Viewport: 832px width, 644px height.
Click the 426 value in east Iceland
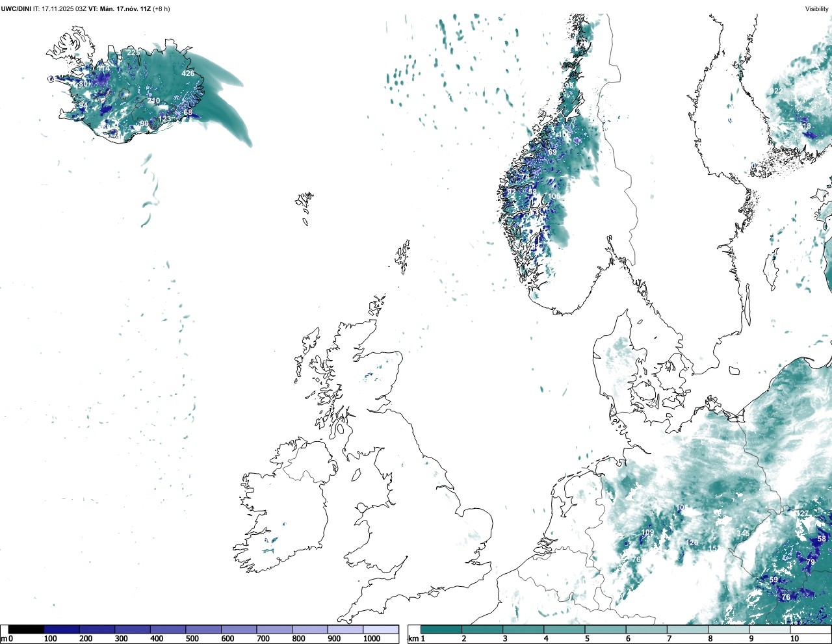coord(188,73)
